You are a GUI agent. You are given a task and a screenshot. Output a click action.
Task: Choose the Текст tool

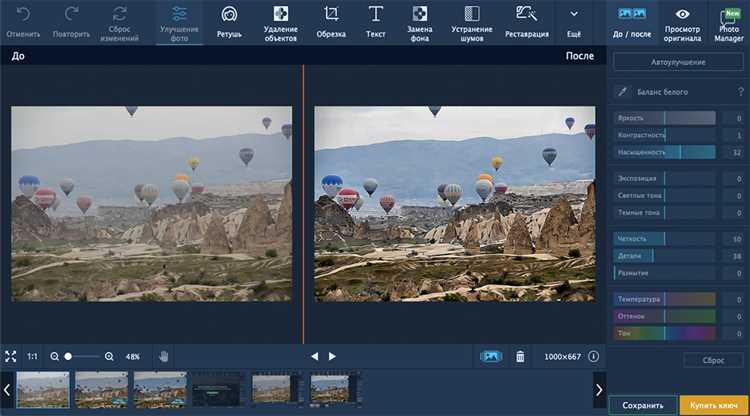375,23
